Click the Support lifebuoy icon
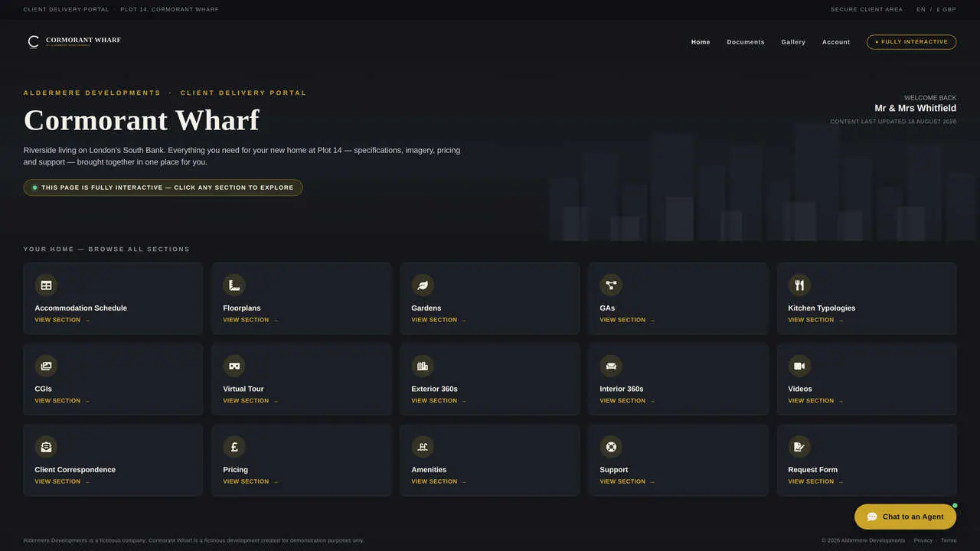 click(611, 447)
